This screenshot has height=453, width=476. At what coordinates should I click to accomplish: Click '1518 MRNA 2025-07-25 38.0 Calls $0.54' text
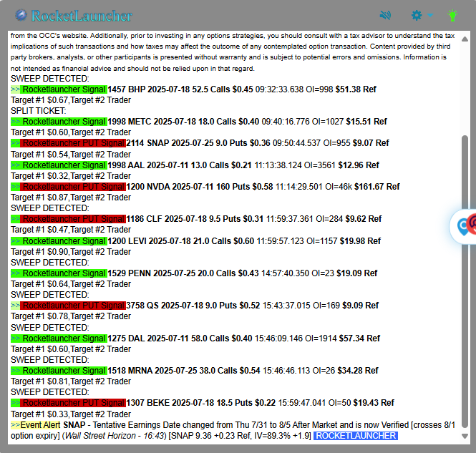point(184,371)
